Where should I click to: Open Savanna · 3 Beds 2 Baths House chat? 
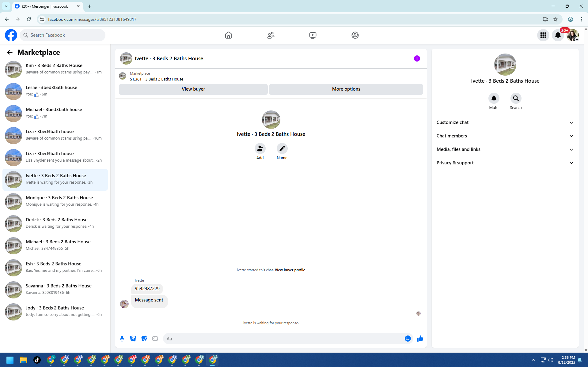[55, 289]
